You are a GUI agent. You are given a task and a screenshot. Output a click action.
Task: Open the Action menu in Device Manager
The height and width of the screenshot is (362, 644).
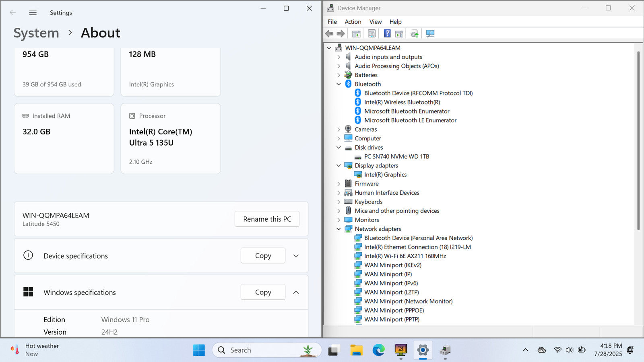[x=353, y=22]
